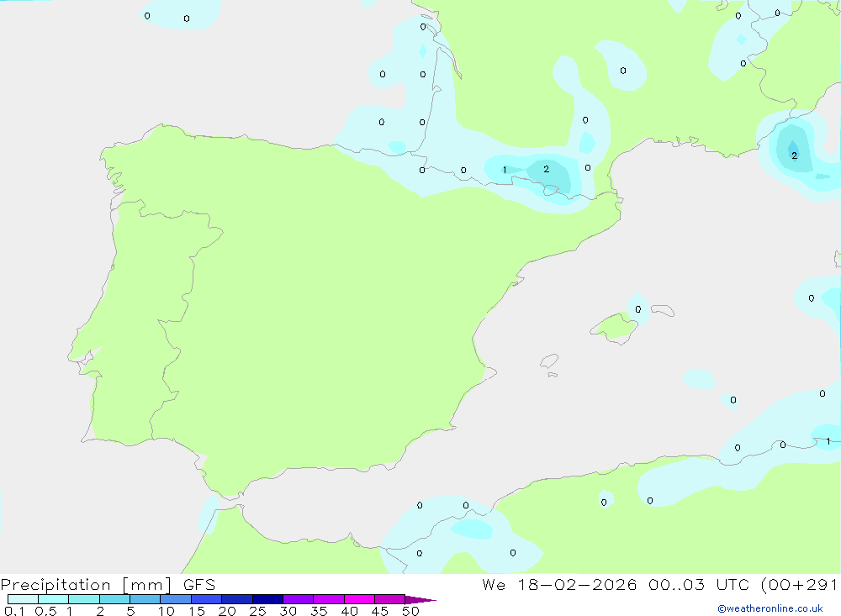Viewport: 841px width, 616px height.
Task: Click the '45' legend scale label
Action: point(380,611)
